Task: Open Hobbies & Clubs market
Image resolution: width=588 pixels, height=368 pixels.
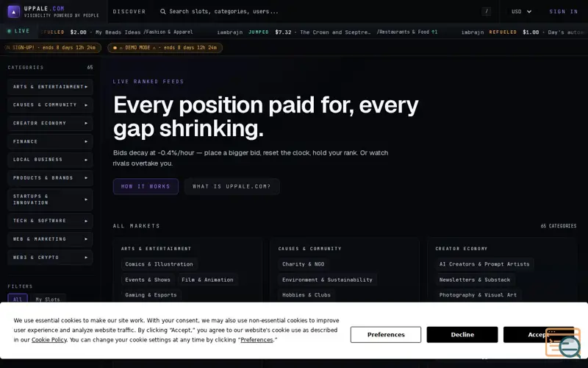Action: (x=306, y=295)
